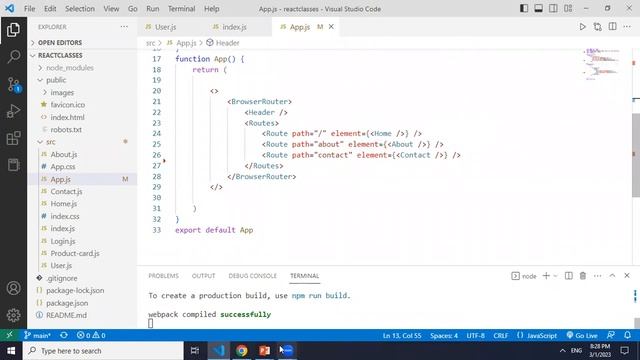640x360 pixels.
Task: Click the Windows search box on taskbar
Action: pyautogui.click(x=103, y=351)
